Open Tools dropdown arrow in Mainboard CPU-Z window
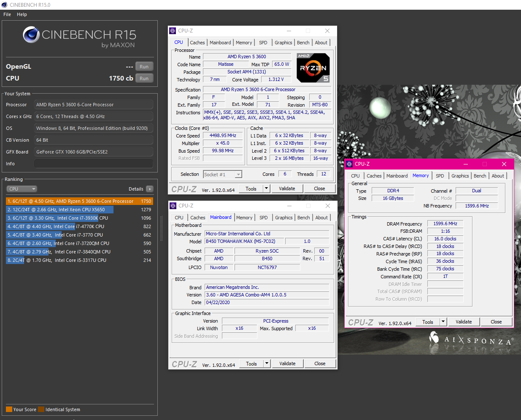Screen dimensions: 521x420 (x=267, y=363)
